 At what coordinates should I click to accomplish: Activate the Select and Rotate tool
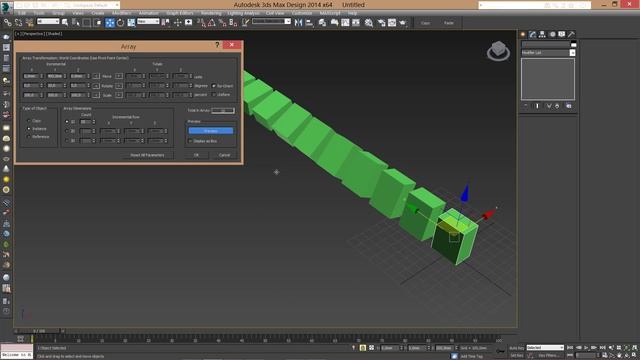click(120, 22)
